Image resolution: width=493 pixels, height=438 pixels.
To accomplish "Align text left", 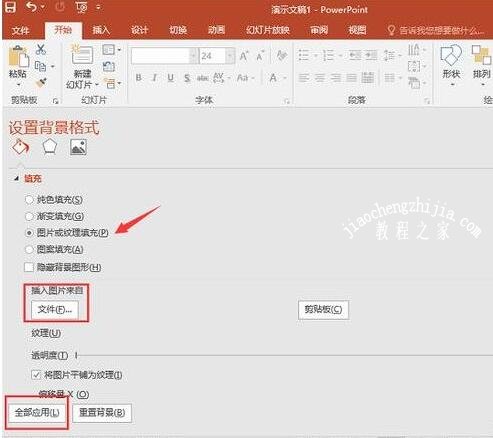I will (303, 78).
